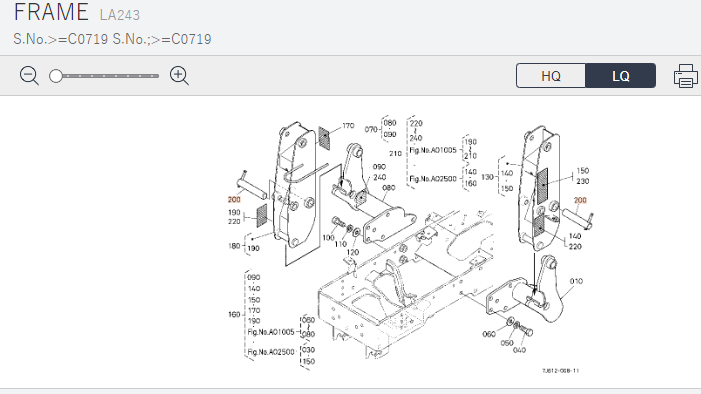The height and width of the screenshot is (394, 701).
Task: Click drawing number 7J612-068-11 text
Action: coord(561,370)
